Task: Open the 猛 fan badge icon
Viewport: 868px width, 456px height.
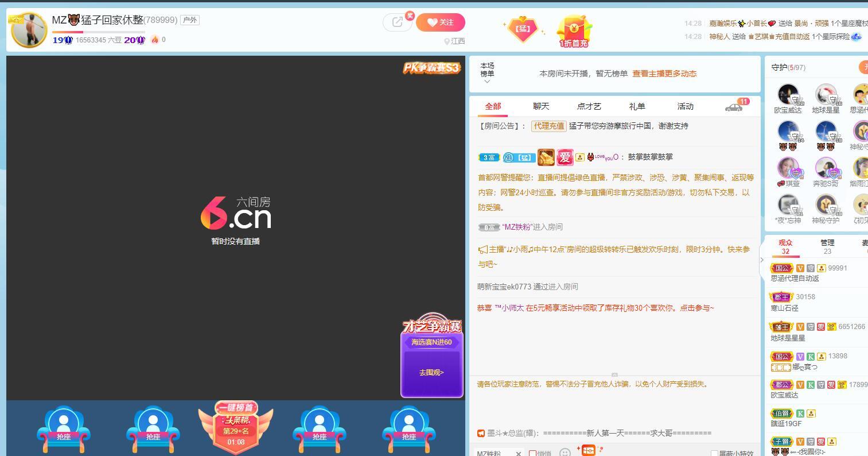Action: click(523, 29)
